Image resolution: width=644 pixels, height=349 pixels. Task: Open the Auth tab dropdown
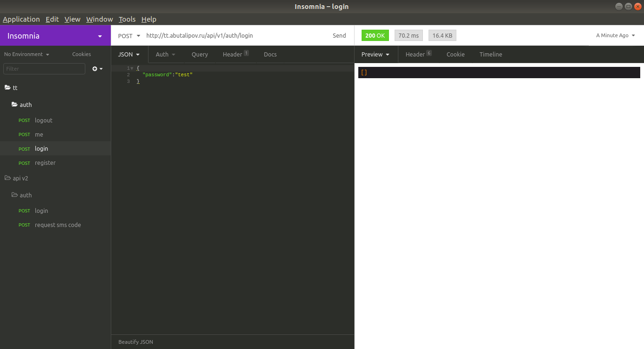[165, 55]
